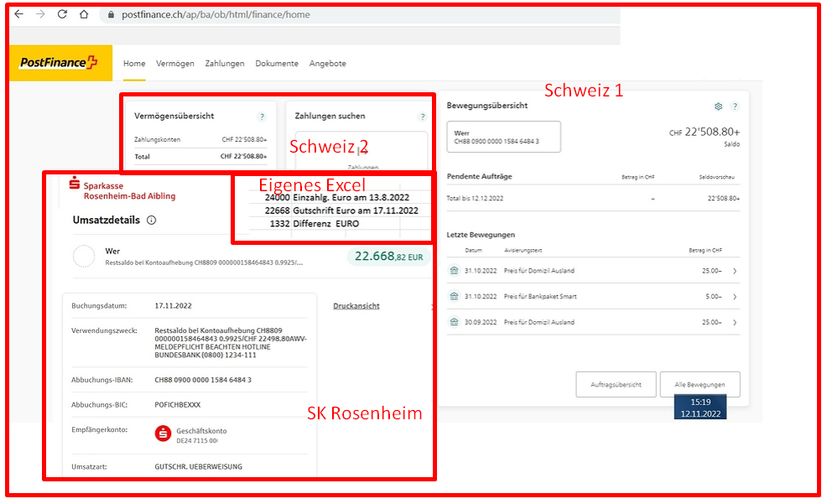
Task: Click the bank icon beside Bankpaket Smart
Action: 454,296
